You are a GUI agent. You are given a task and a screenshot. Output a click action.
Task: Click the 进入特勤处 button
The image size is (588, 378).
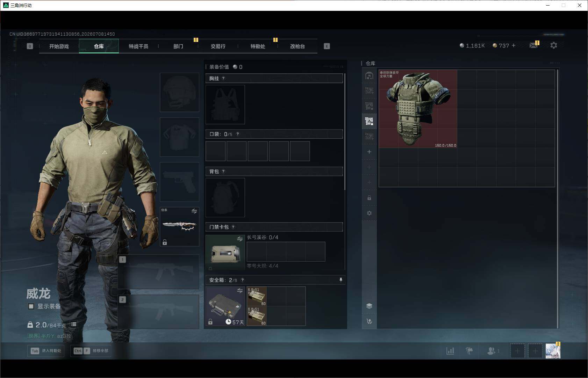tap(46, 351)
